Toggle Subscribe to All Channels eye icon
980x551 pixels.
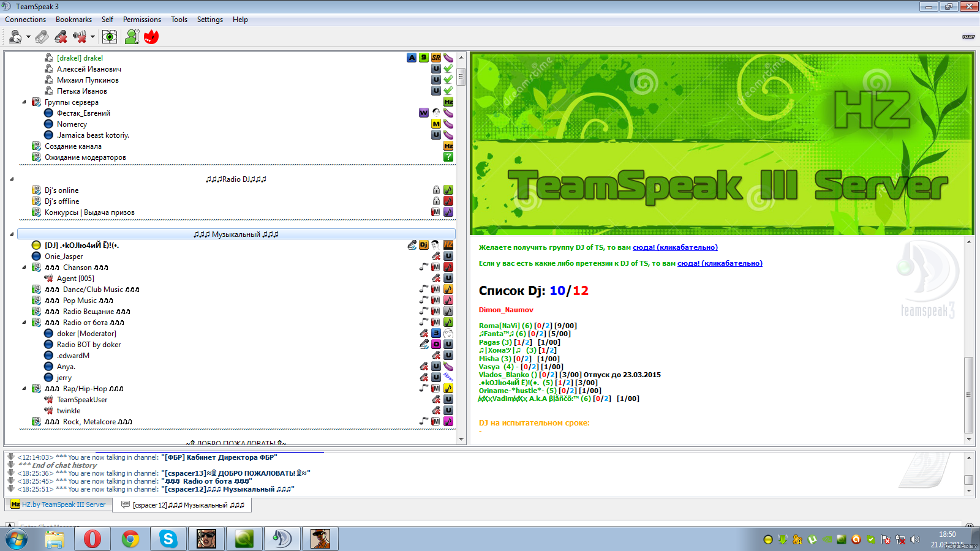click(x=110, y=37)
